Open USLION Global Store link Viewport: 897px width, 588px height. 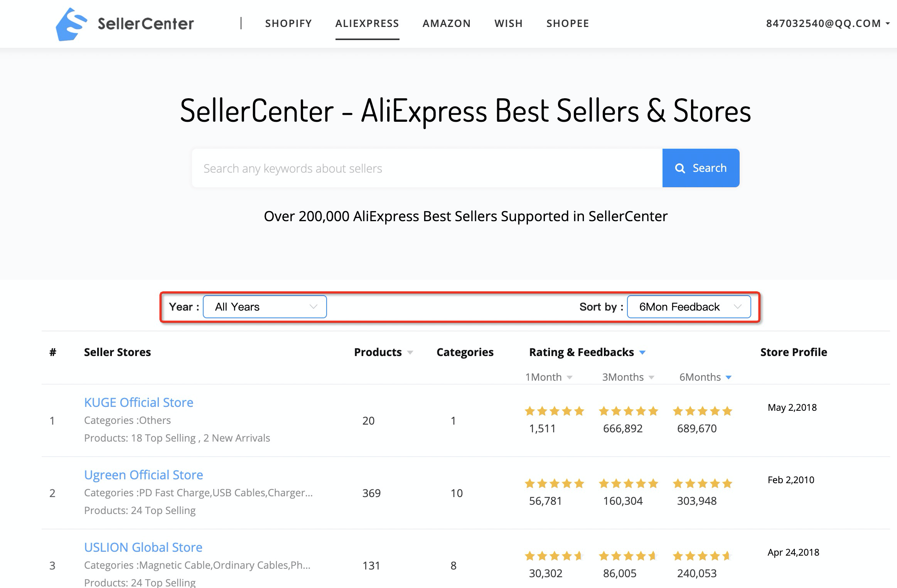pyautogui.click(x=143, y=547)
